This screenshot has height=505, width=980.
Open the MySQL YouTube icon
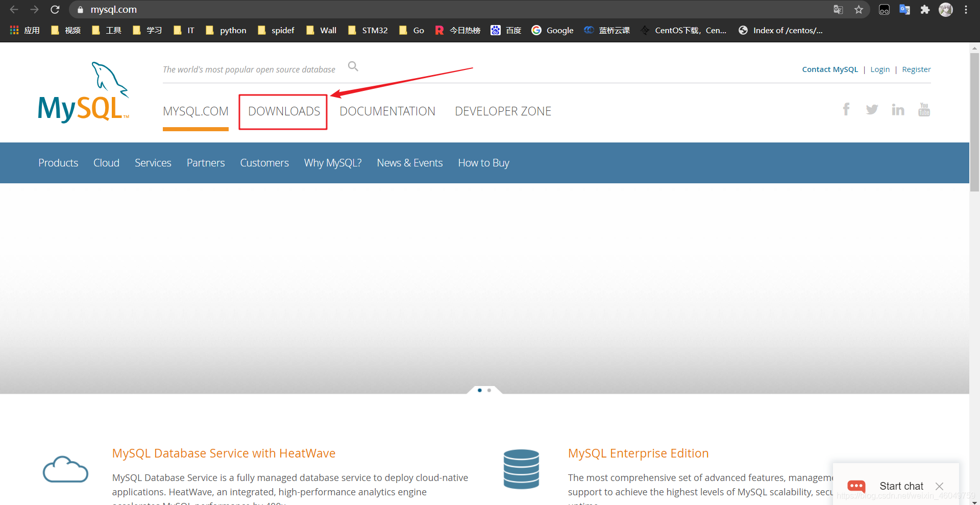point(924,109)
